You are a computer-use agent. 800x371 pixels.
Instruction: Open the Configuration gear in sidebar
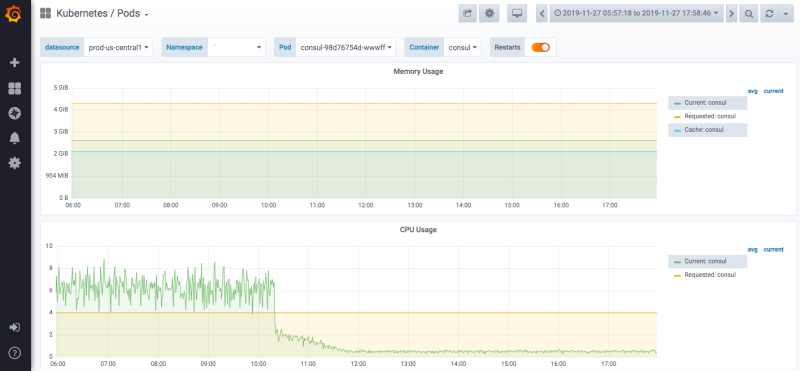pos(15,163)
